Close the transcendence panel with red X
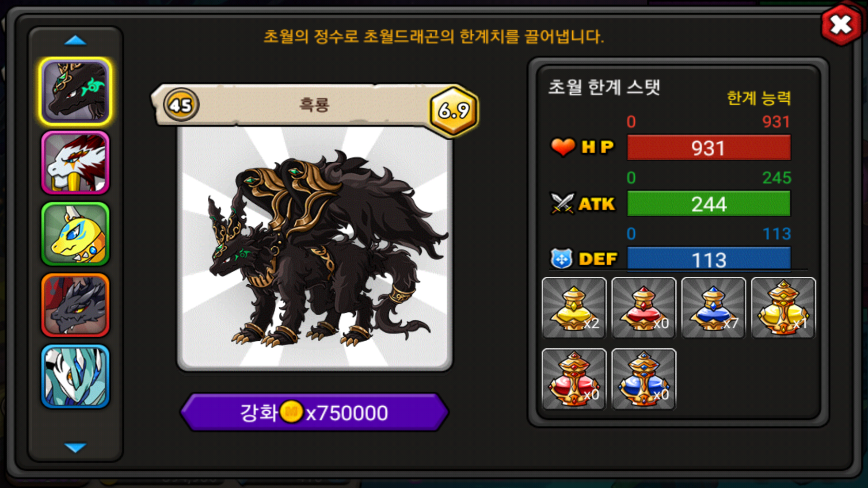 pos(842,25)
